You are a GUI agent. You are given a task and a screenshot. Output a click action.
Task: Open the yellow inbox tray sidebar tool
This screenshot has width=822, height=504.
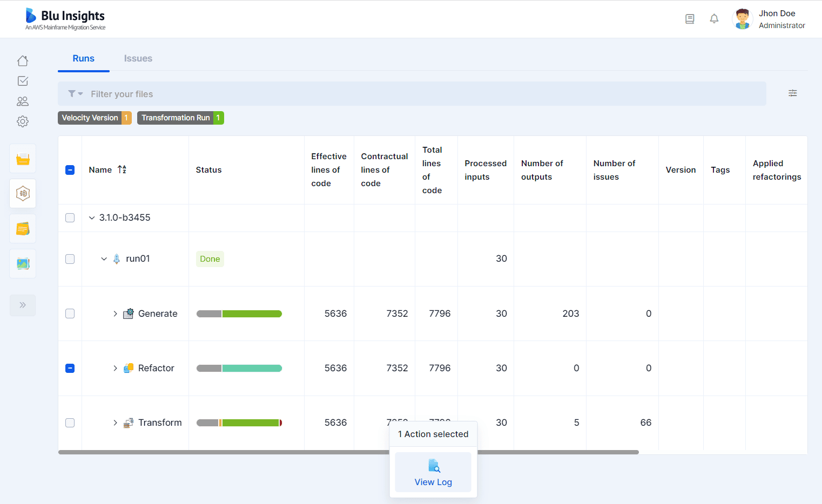tap(23, 159)
